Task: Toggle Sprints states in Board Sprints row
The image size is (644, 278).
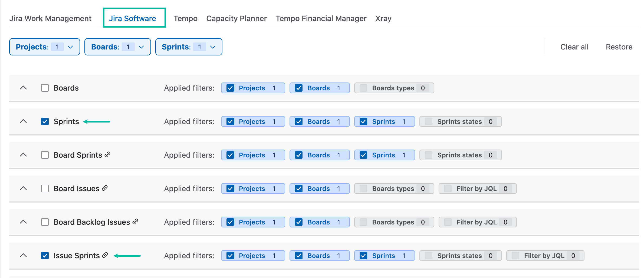Action: (x=461, y=155)
